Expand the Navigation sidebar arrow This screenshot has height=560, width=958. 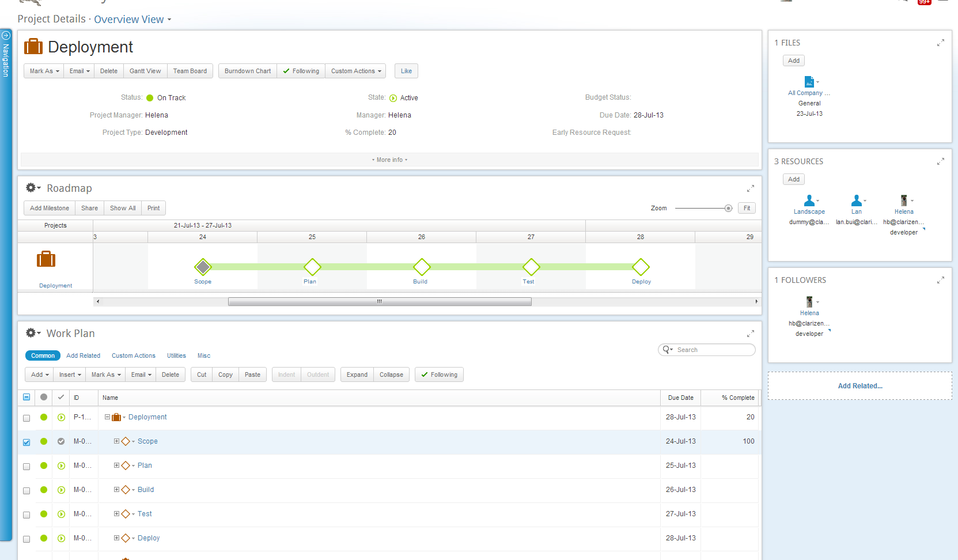[6, 36]
